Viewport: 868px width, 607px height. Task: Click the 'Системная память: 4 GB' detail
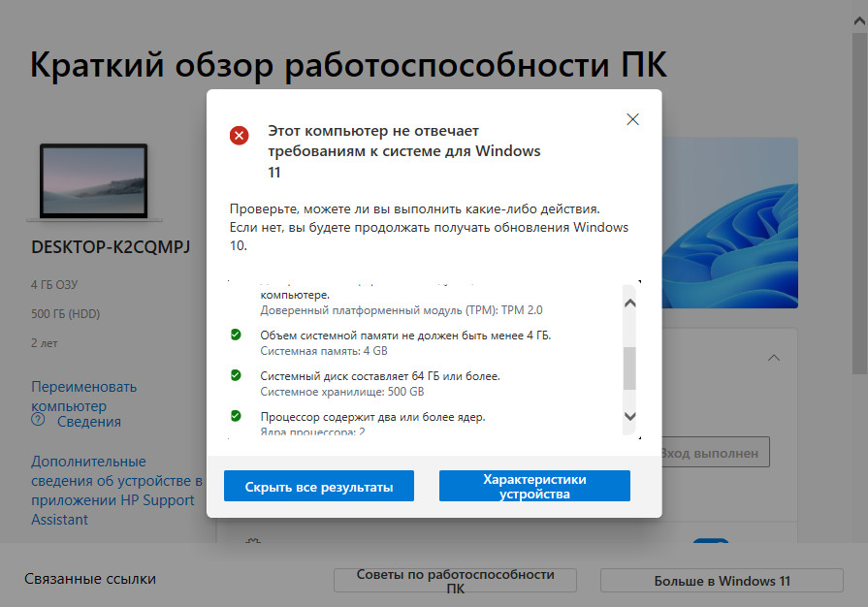coord(324,351)
